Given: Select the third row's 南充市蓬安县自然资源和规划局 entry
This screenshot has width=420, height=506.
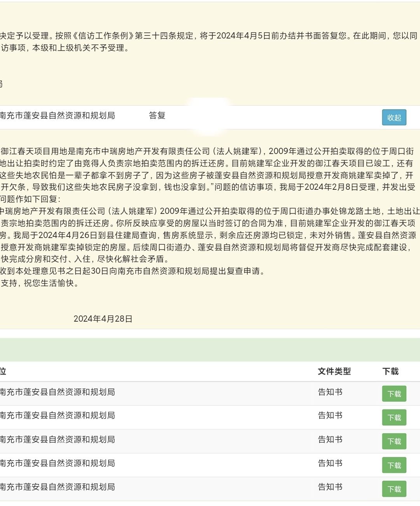Looking at the screenshot, I should pyautogui.click(x=58, y=439).
